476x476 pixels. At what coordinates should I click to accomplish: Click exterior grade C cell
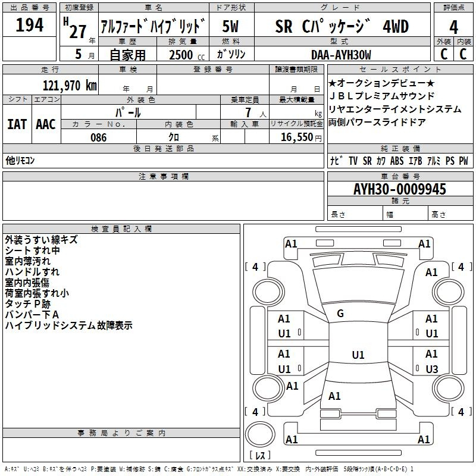coord(444,54)
